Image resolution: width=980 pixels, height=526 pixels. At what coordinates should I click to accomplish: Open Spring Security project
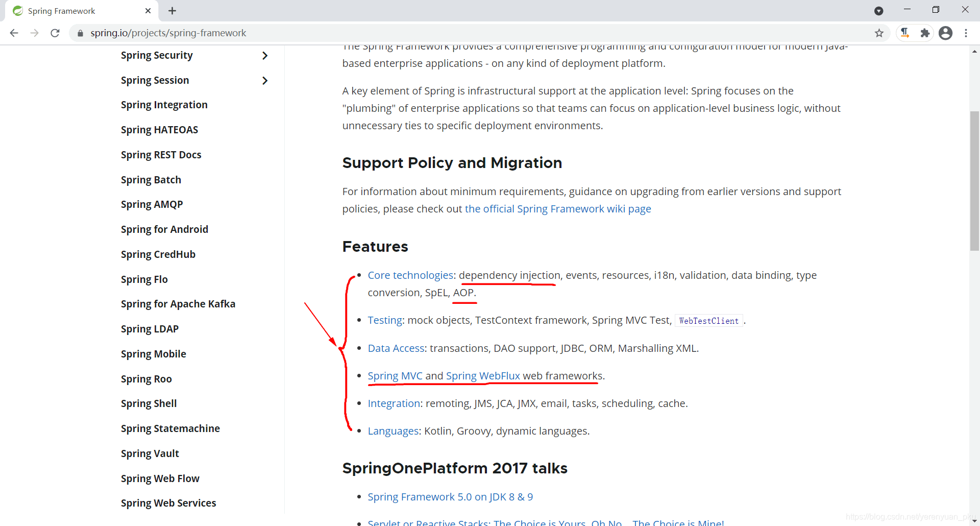pos(157,55)
